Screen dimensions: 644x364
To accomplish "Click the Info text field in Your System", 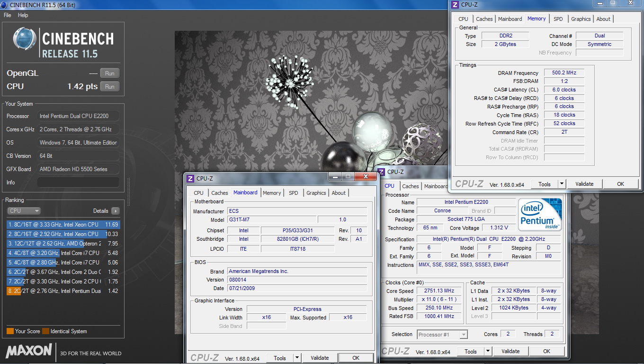I will [x=78, y=182].
